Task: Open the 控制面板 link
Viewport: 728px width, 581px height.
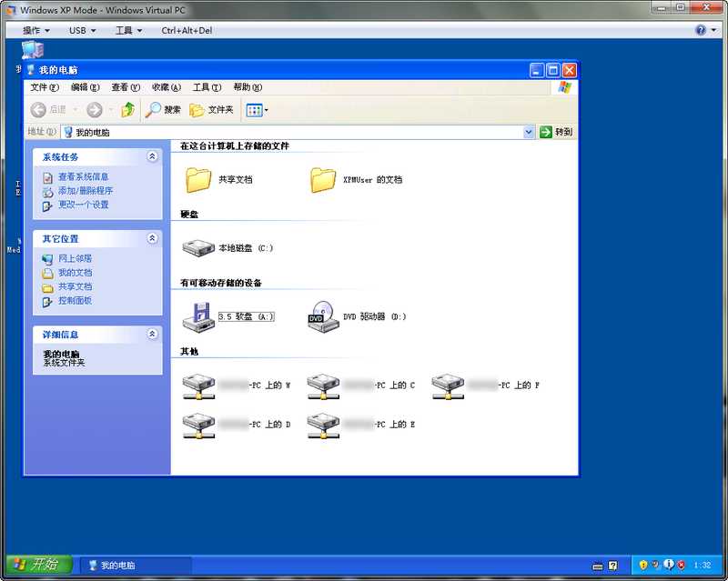Action: (x=75, y=300)
